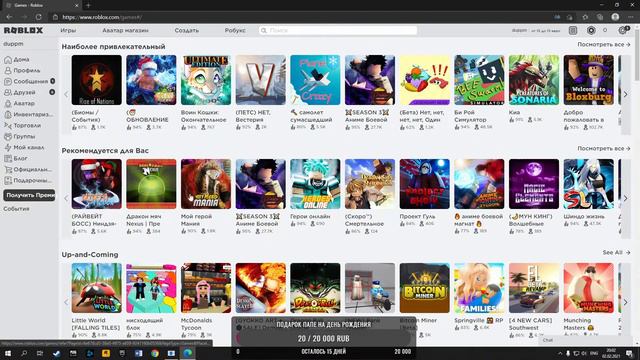Open the Windows taskbar search icon

24,353
